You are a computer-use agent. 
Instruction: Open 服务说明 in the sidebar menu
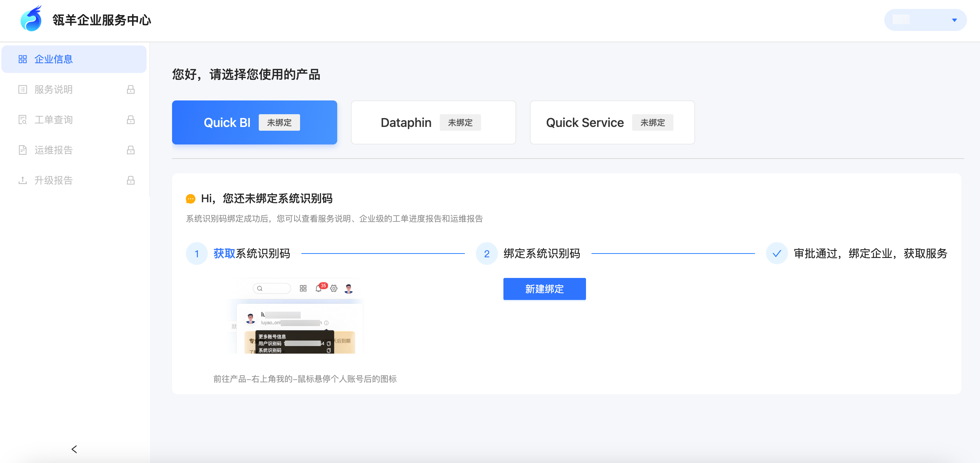pyautogui.click(x=53, y=89)
